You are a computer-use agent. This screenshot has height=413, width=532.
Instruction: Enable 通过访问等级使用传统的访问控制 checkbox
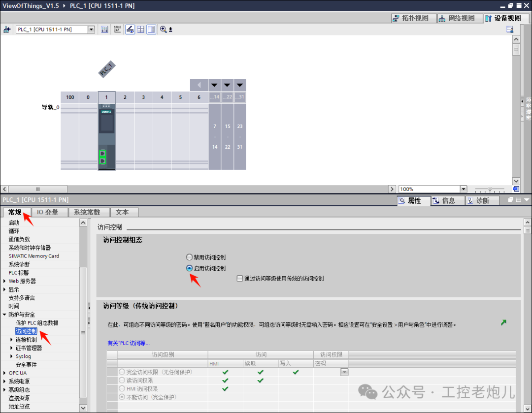click(x=239, y=279)
